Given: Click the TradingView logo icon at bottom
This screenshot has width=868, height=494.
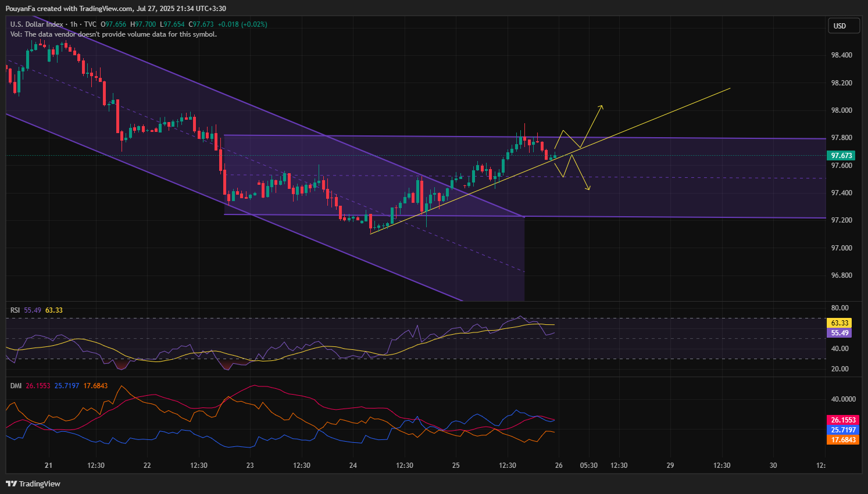Looking at the screenshot, I should (11, 484).
